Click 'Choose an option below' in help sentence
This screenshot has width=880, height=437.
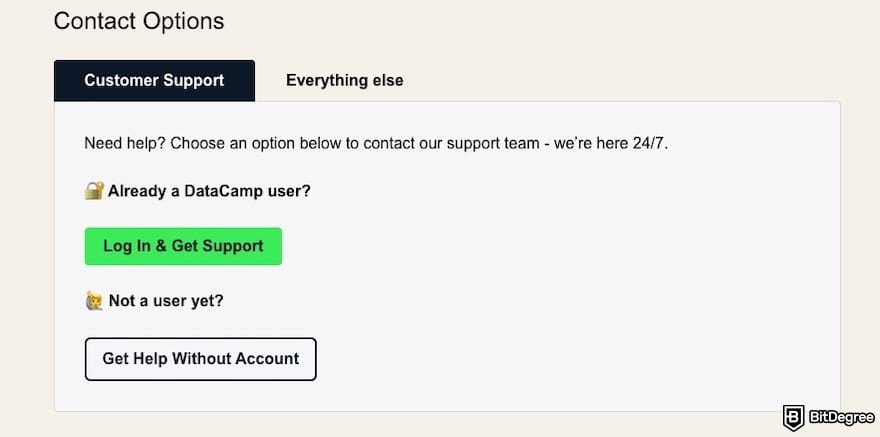click(255, 144)
